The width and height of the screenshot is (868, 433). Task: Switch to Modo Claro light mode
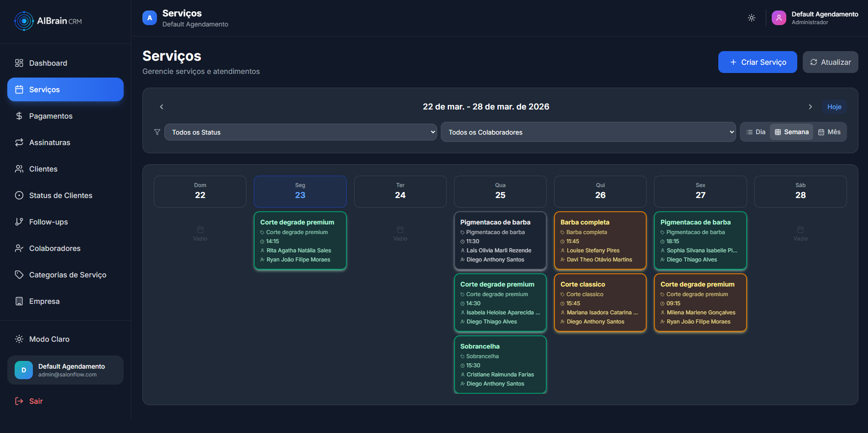(65, 339)
